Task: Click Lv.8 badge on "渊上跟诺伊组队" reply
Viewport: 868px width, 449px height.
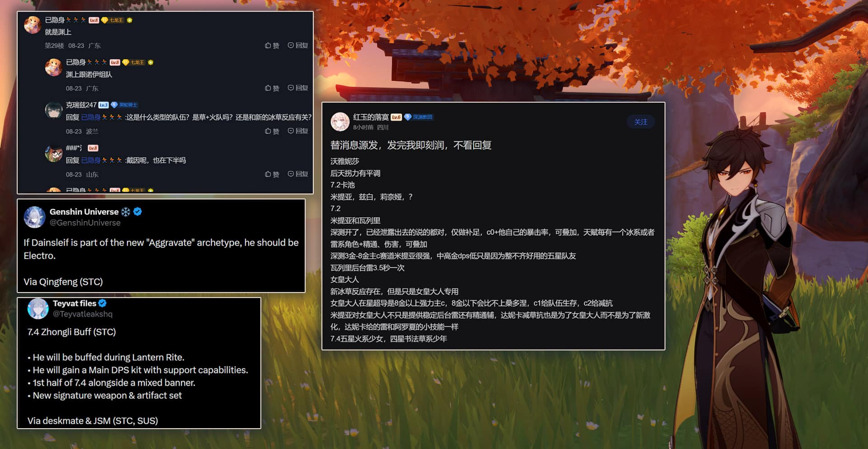Action: [x=115, y=62]
